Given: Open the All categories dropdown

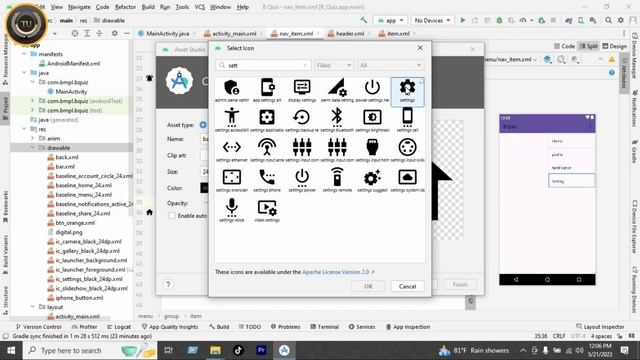Looking at the screenshot, I should click(x=390, y=65).
